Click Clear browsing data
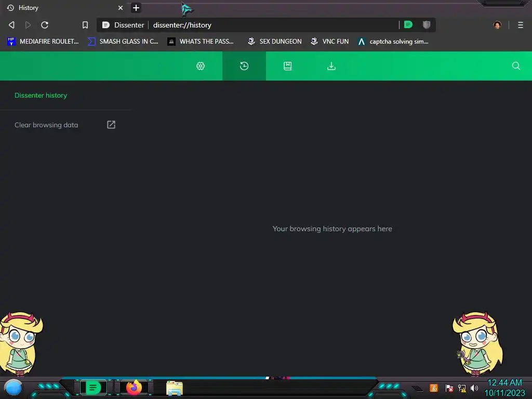Screen dimensions: 532x399 click(46, 125)
